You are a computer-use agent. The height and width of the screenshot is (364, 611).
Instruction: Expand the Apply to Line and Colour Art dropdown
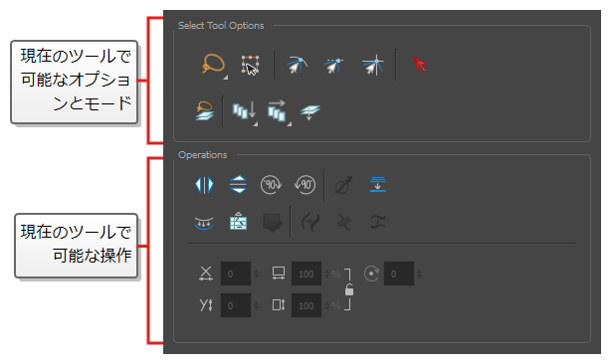coord(255,123)
